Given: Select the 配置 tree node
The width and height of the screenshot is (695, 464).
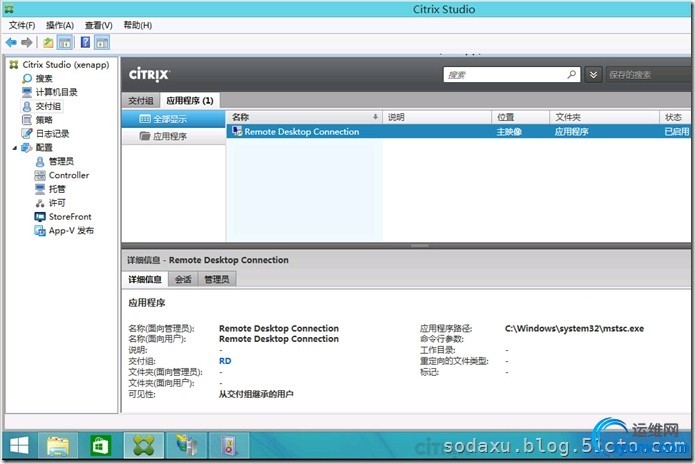Looking at the screenshot, I should (44, 148).
